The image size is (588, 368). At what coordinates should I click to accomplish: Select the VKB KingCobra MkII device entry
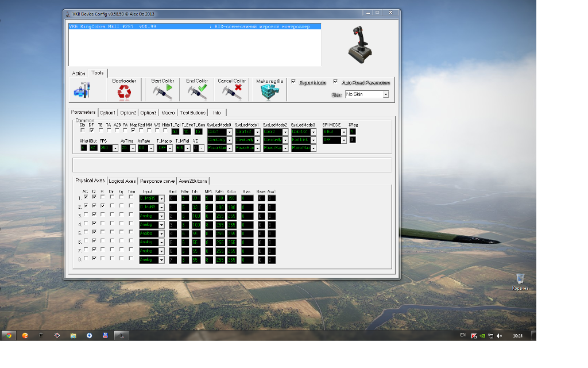[195, 26]
